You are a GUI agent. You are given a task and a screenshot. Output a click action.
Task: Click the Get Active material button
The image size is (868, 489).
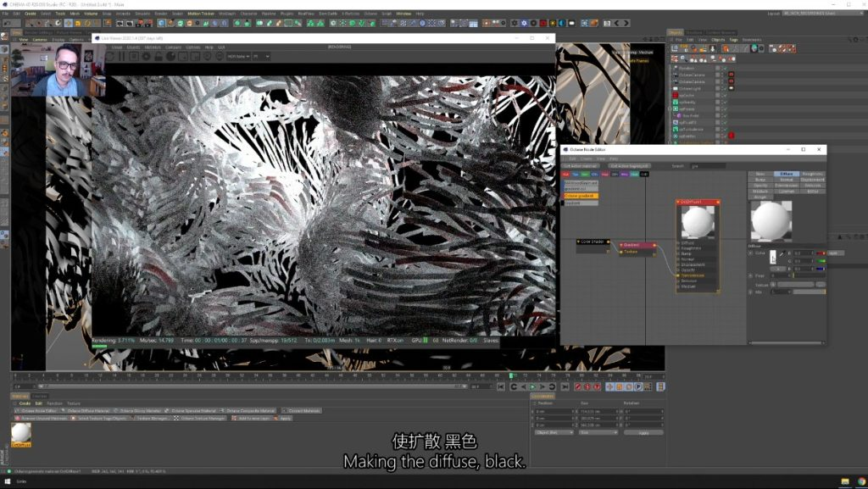pos(580,166)
